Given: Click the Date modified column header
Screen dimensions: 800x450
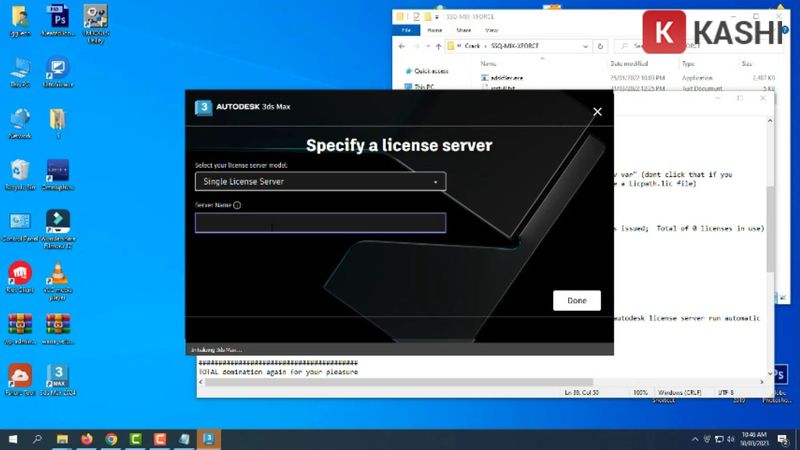Looking at the screenshot, I should [x=625, y=62].
